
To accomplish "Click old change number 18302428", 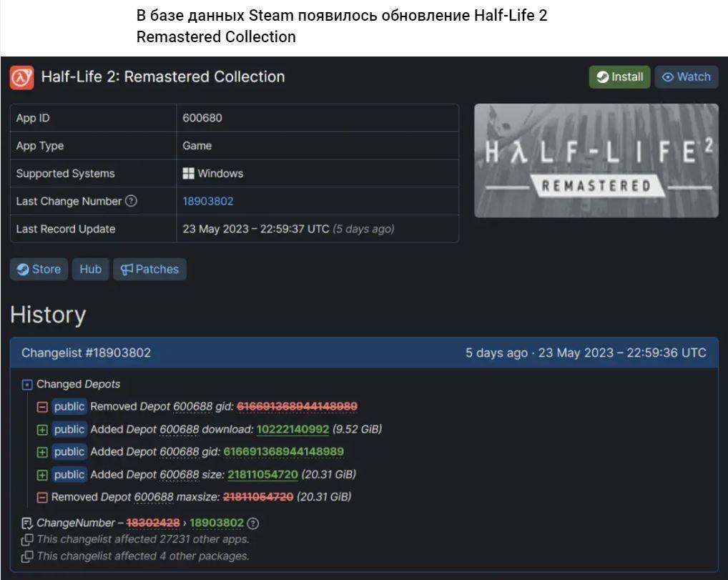I will click(153, 523).
